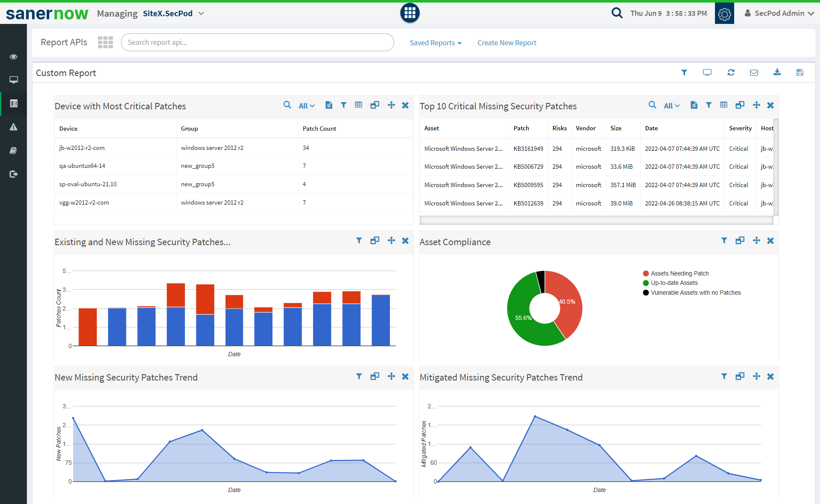Toggle Assets Needing Patch legend entry
The width and height of the screenshot is (820, 504).
click(679, 273)
